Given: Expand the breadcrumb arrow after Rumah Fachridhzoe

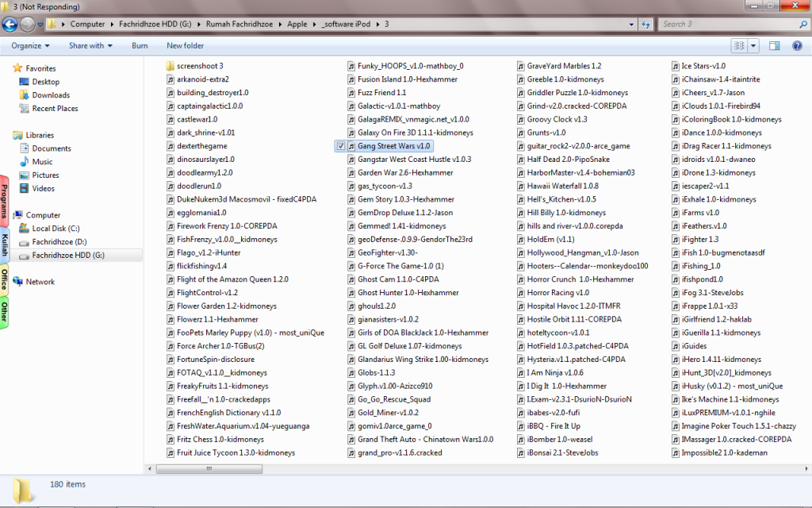Looking at the screenshot, I should coord(280,24).
